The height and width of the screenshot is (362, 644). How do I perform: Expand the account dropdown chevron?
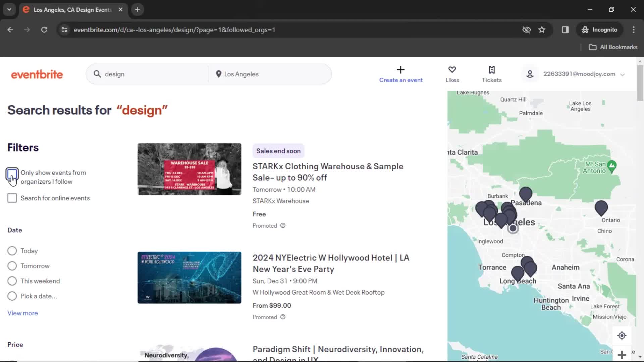[x=623, y=75]
